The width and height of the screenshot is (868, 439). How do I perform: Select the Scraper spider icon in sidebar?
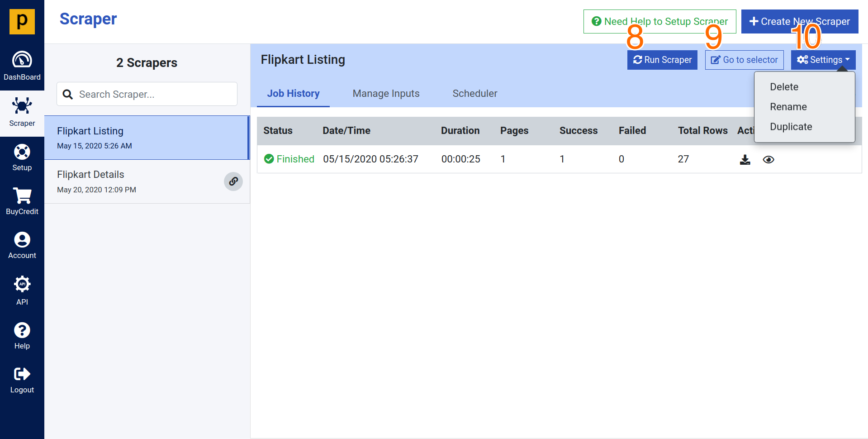(22, 105)
